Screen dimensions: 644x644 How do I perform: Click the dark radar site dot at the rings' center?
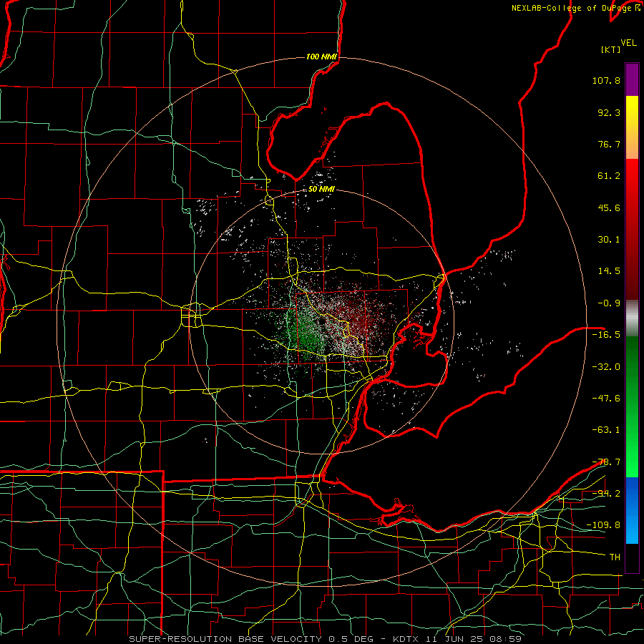click(321, 321)
